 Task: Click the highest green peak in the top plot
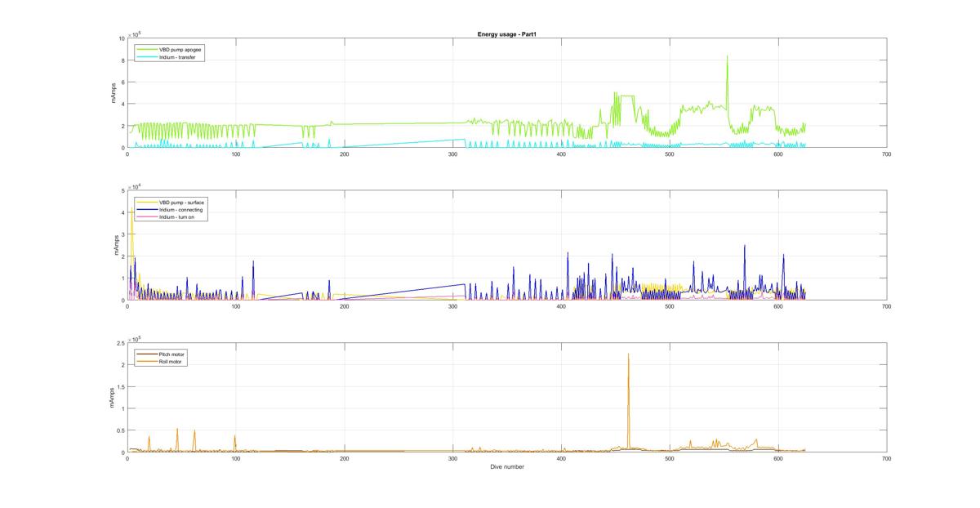point(727,57)
